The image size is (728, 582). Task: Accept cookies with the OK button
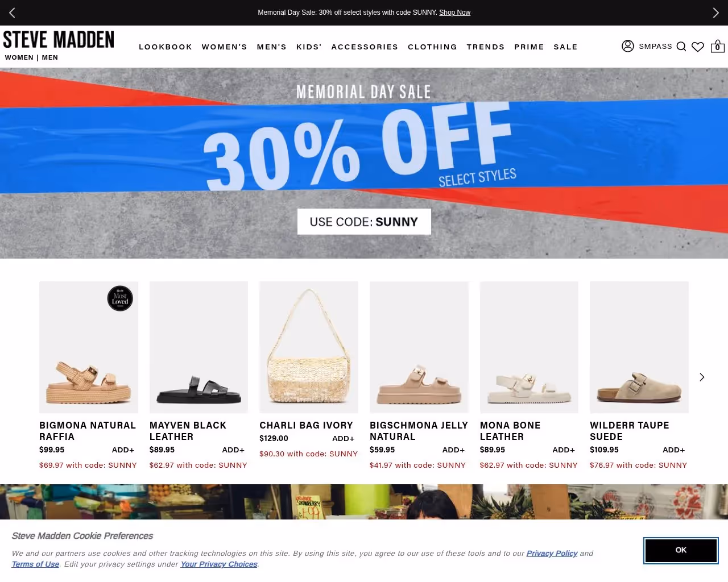pos(681,550)
